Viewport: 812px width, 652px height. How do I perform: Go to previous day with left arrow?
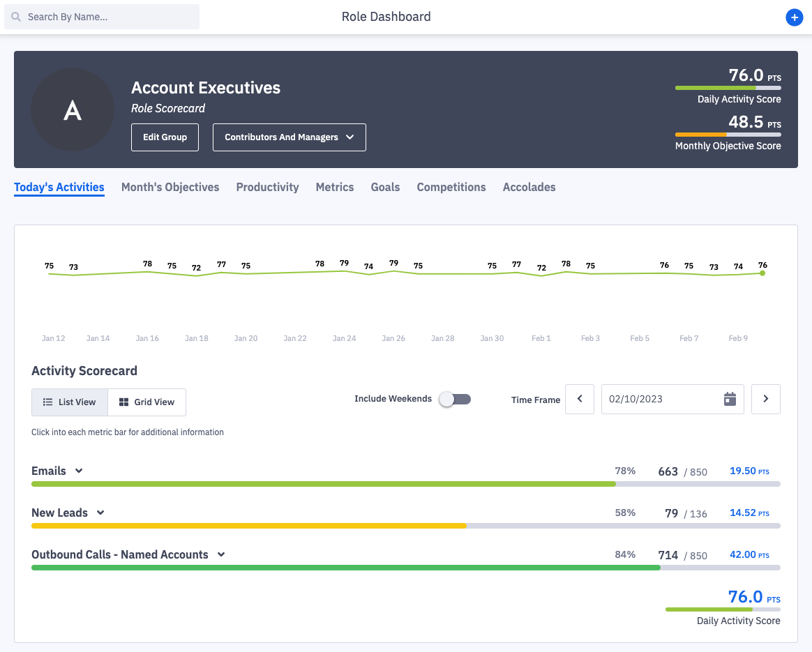579,400
